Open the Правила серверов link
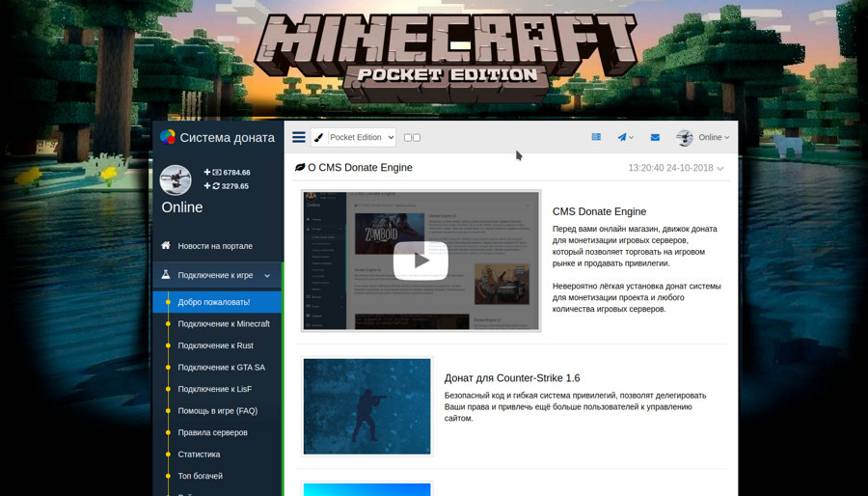The image size is (868, 496). pyautogui.click(x=212, y=432)
